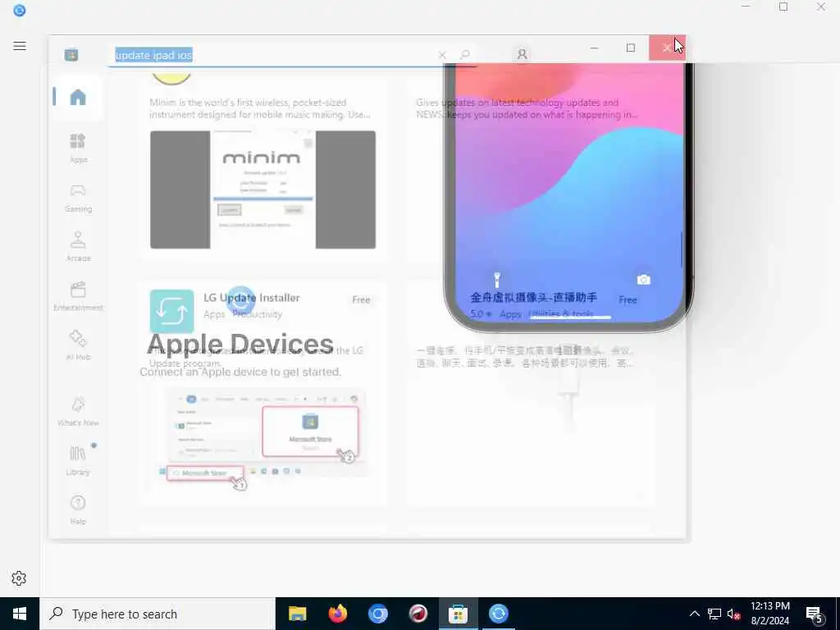Close the Microsoft Store window

[667, 48]
